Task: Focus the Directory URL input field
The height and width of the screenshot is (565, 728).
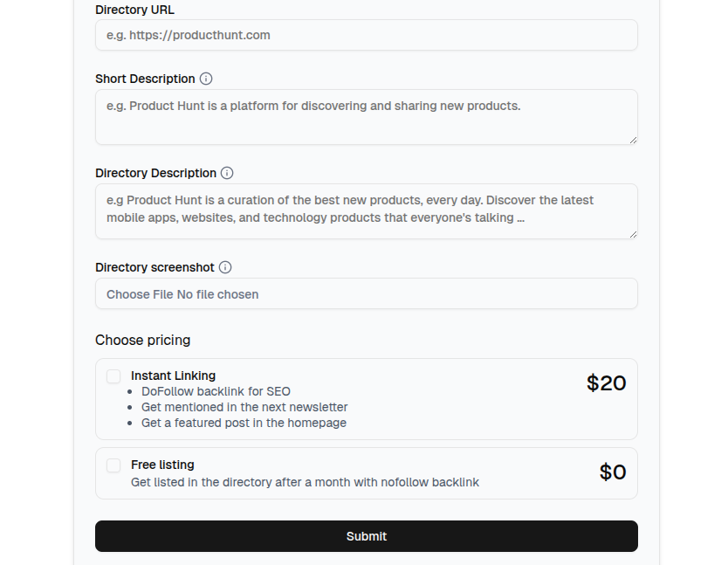Action: [x=366, y=36]
